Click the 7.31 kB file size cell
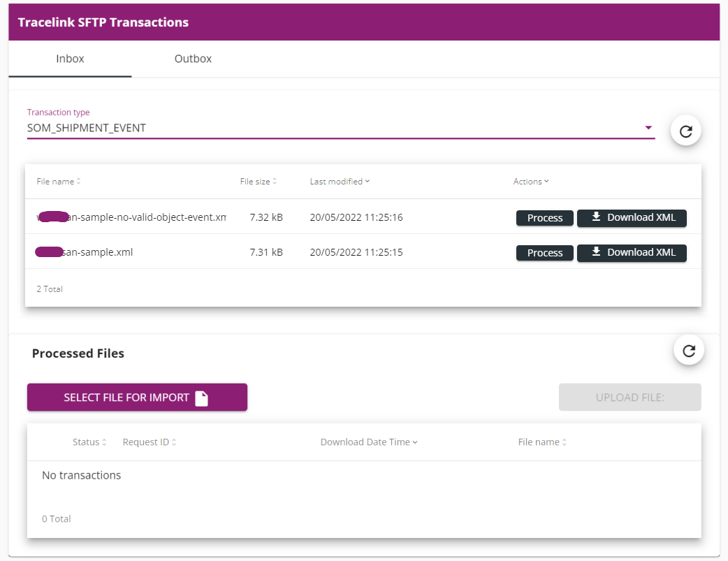The height and width of the screenshot is (561, 728). coord(266,252)
